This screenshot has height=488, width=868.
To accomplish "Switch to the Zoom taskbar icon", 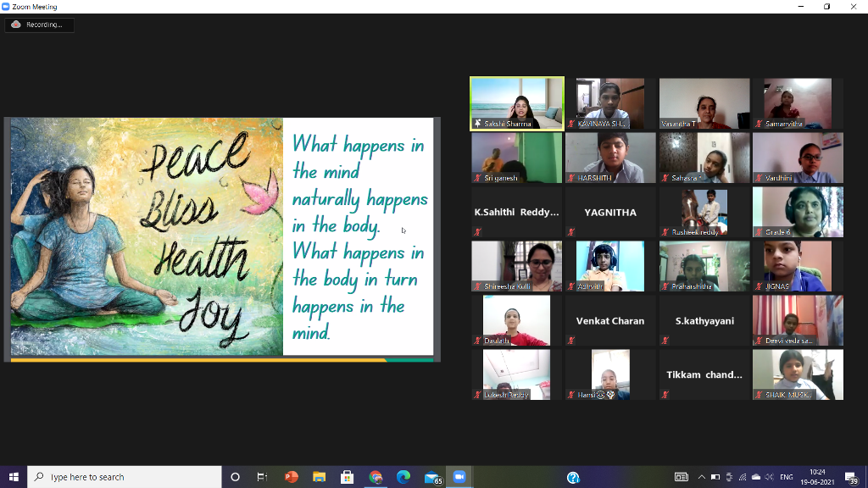I will (x=459, y=477).
